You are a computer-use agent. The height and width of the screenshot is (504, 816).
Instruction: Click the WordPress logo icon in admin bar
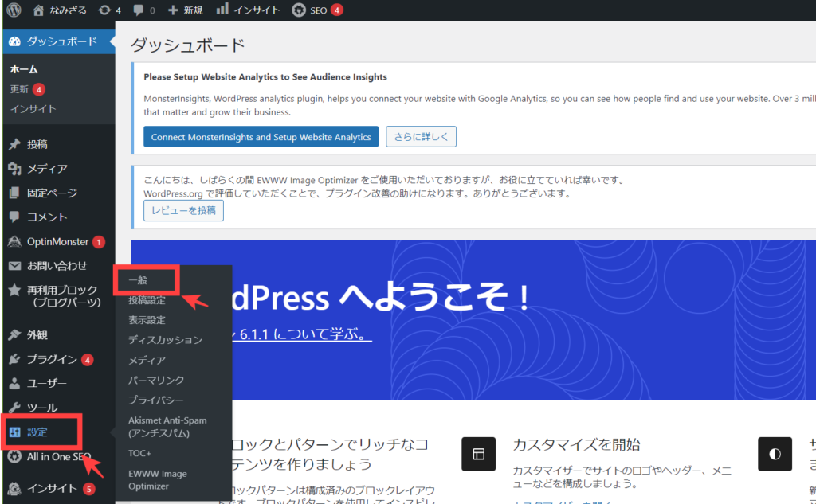click(14, 10)
